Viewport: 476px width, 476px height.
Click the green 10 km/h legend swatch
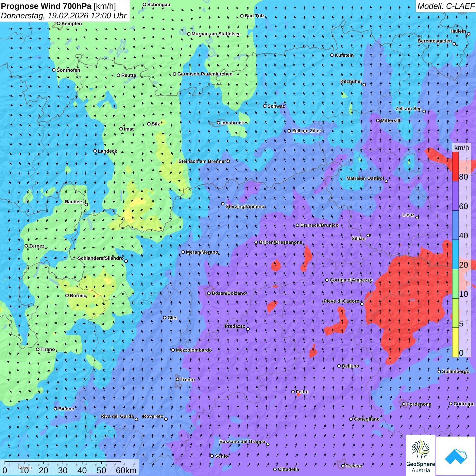(x=455, y=284)
